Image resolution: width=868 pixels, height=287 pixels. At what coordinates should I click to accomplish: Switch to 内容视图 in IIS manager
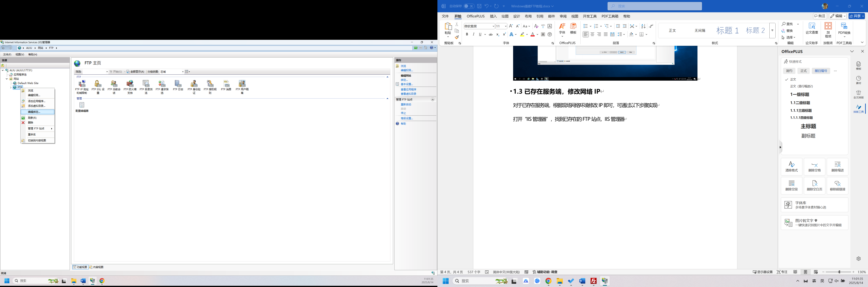97,267
